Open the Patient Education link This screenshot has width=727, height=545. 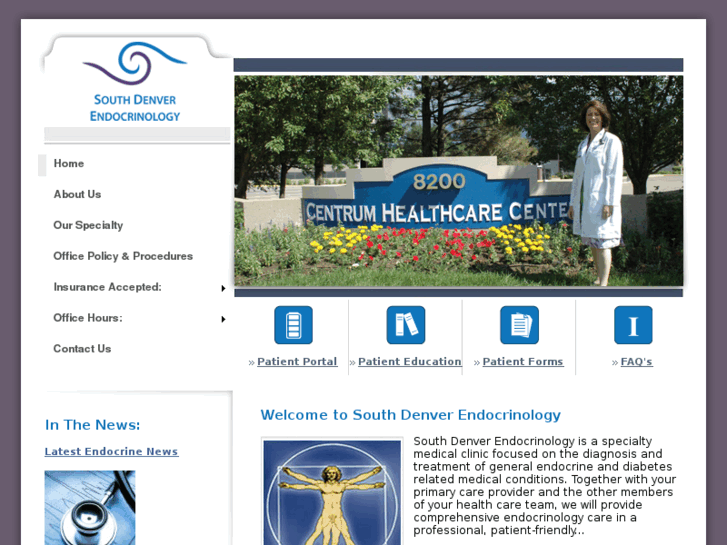410,361
